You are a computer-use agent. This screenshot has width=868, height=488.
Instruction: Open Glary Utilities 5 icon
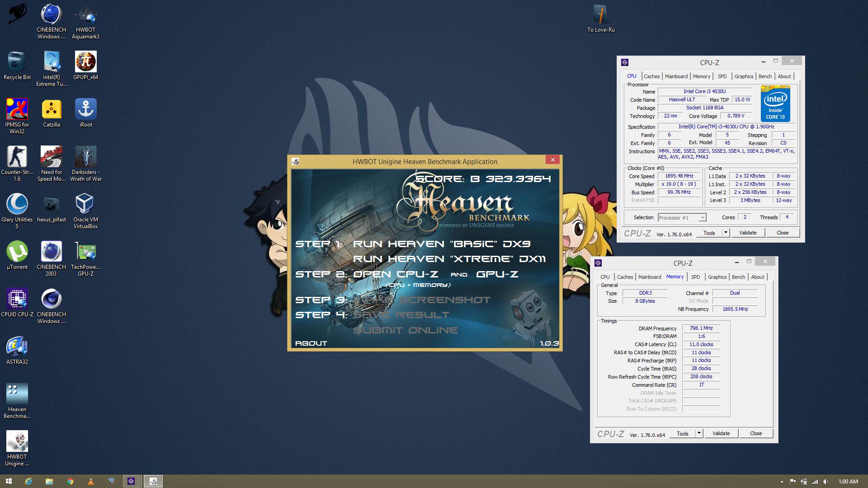point(17,211)
